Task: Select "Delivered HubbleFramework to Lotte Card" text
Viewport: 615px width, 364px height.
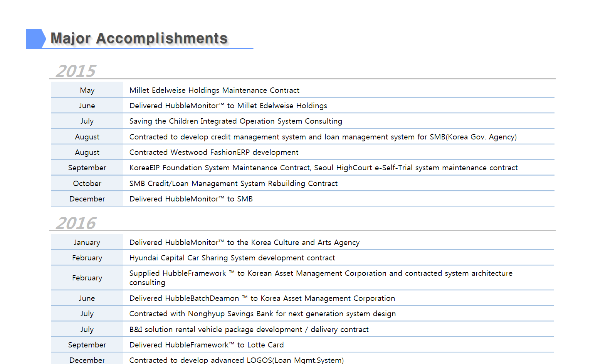Action: [x=207, y=345]
